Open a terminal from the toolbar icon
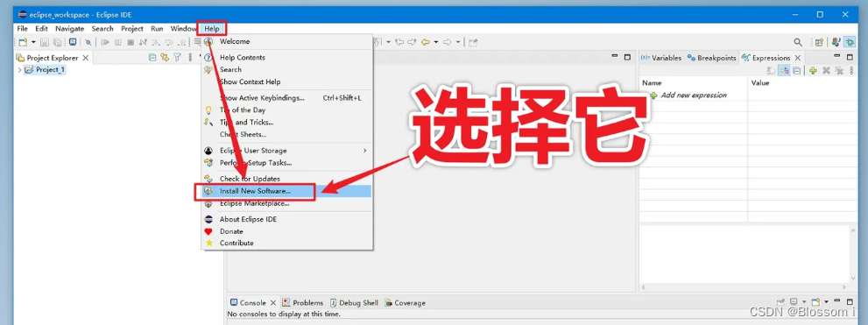 coord(73,42)
